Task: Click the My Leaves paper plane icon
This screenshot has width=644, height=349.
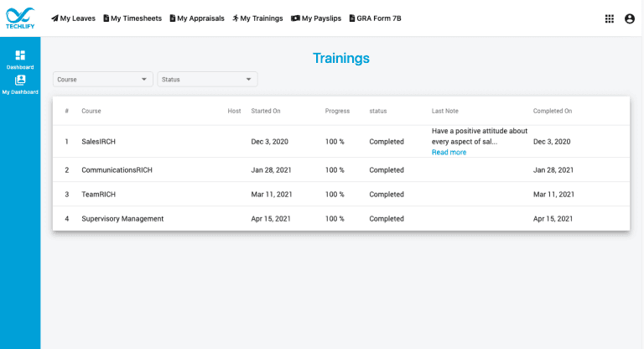Action: point(55,18)
